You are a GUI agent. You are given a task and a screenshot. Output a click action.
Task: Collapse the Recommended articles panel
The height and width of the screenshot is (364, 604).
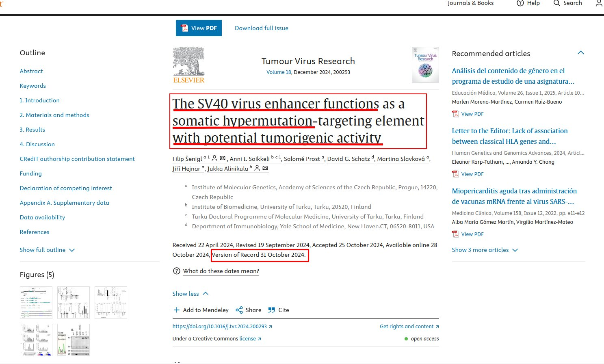pos(581,53)
